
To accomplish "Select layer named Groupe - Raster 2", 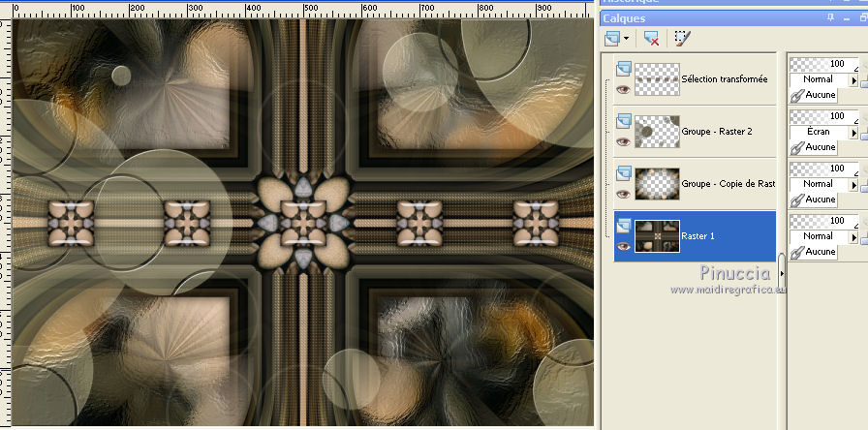I will point(719,132).
